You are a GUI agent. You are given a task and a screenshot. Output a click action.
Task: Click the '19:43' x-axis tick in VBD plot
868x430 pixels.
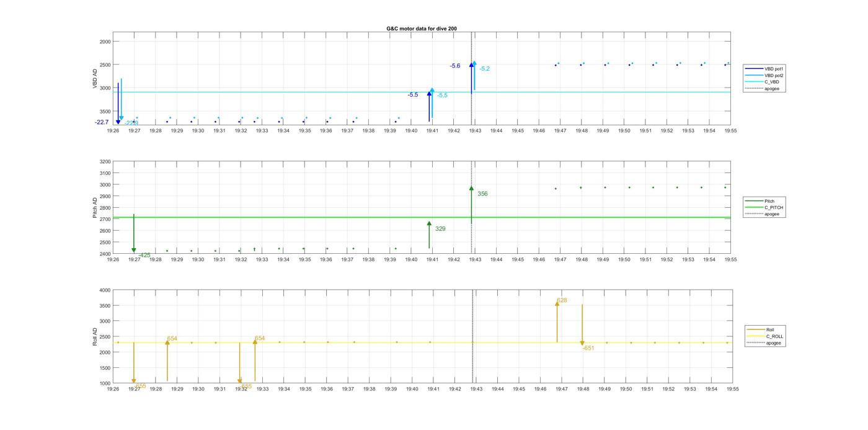(x=475, y=131)
